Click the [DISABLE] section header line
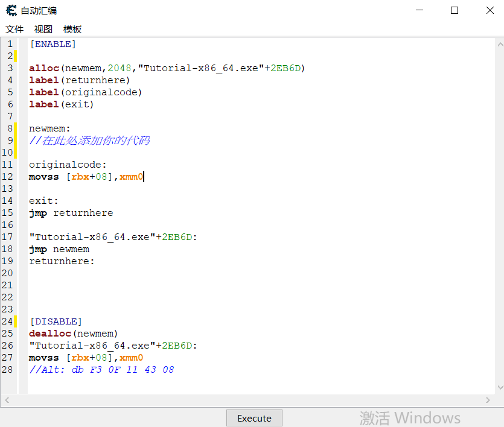The height and width of the screenshot is (427, 504). click(x=56, y=321)
